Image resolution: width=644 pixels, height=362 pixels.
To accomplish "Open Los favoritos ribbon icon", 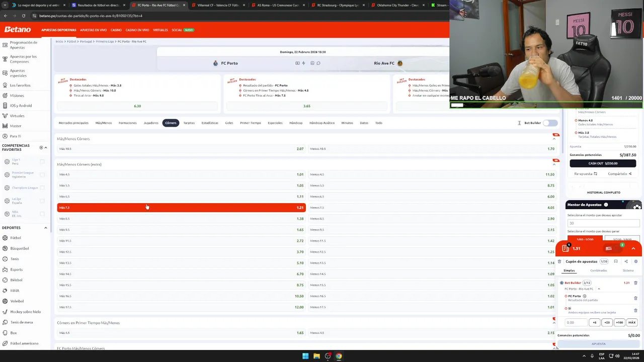I will (x=5, y=85).
